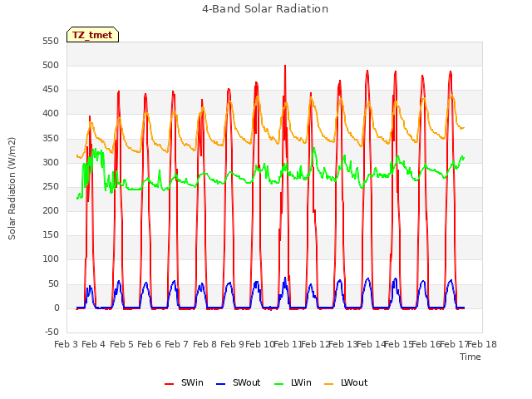Click the chart title 4-Band Solar Radiation
The height and width of the screenshot is (399, 532).
pos(265,9)
